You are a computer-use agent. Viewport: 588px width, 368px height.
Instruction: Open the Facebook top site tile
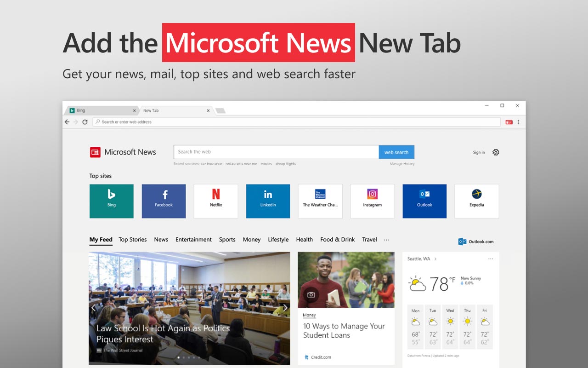[x=164, y=201]
